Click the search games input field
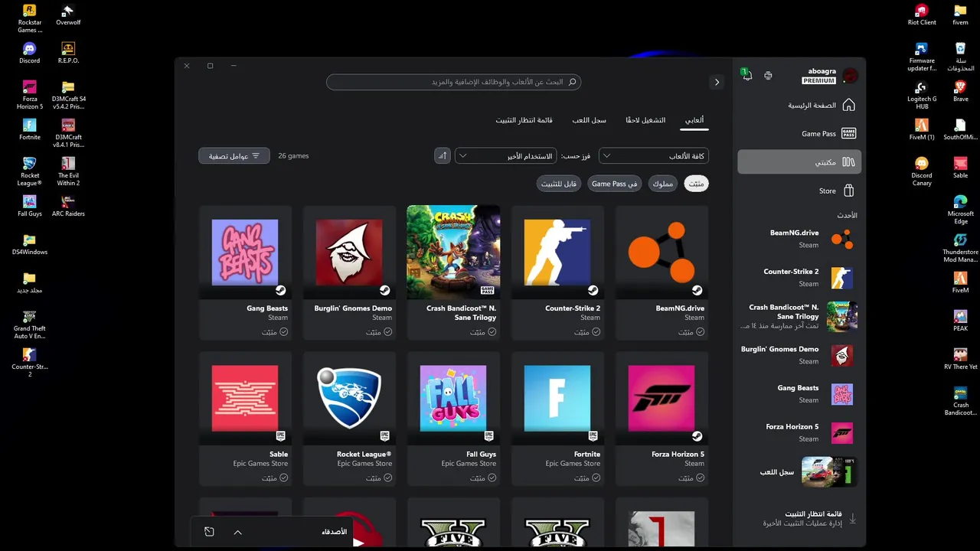980x551 pixels. [453, 82]
